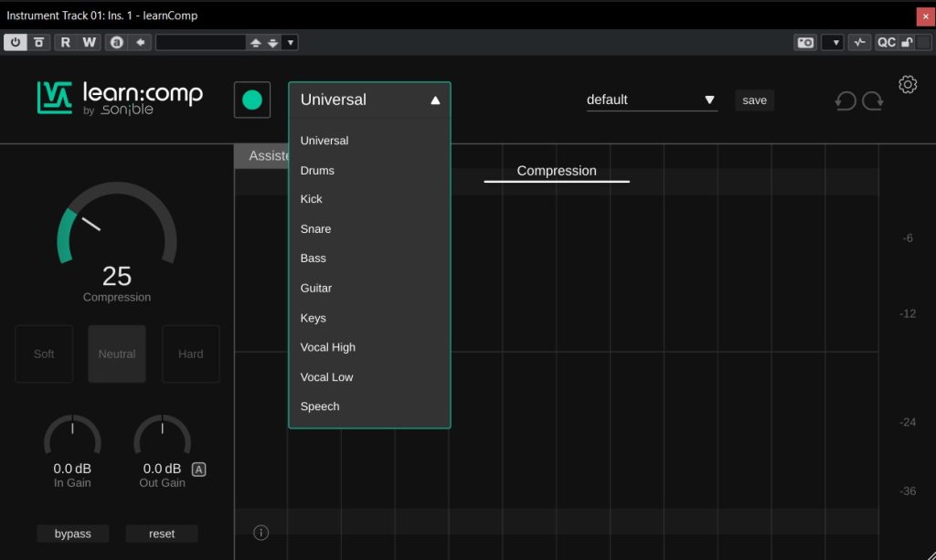Viewport: 936px width, 560px height.
Task: Select Hard compression style
Action: [190, 354]
